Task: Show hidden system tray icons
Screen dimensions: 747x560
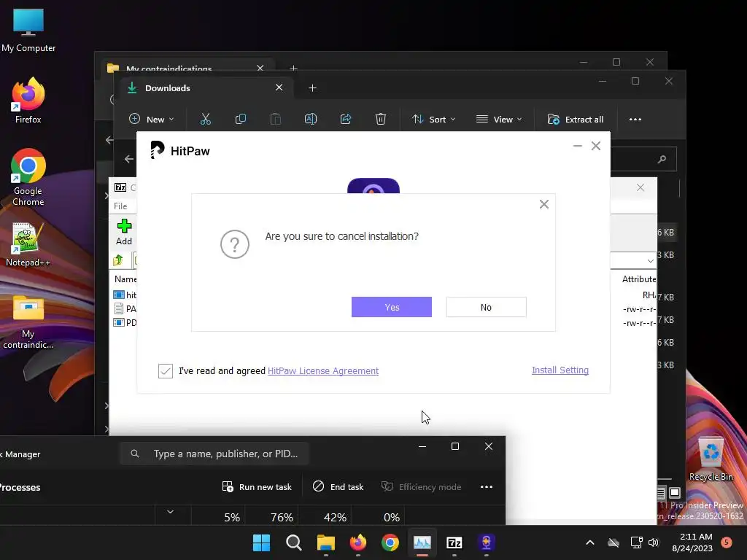Action: (589, 542)
